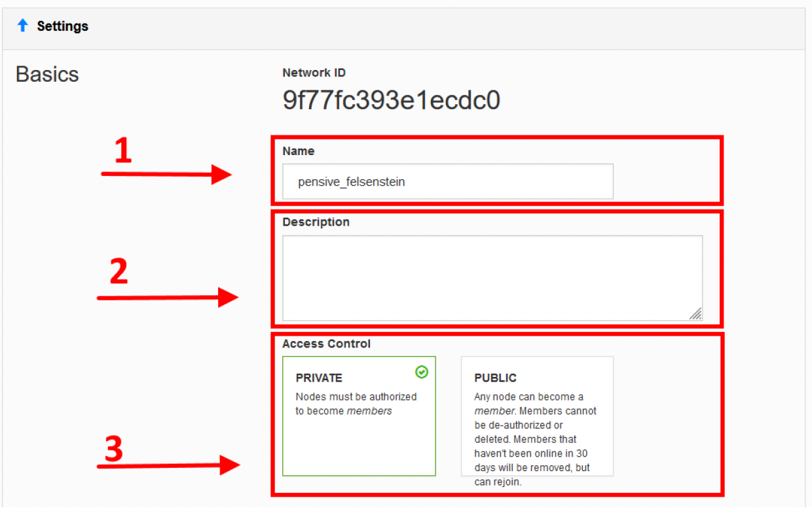The height and width of the screenshot is (517, 812).
Task: Click the red number 2 annotation
Action: tap(119, 272)
